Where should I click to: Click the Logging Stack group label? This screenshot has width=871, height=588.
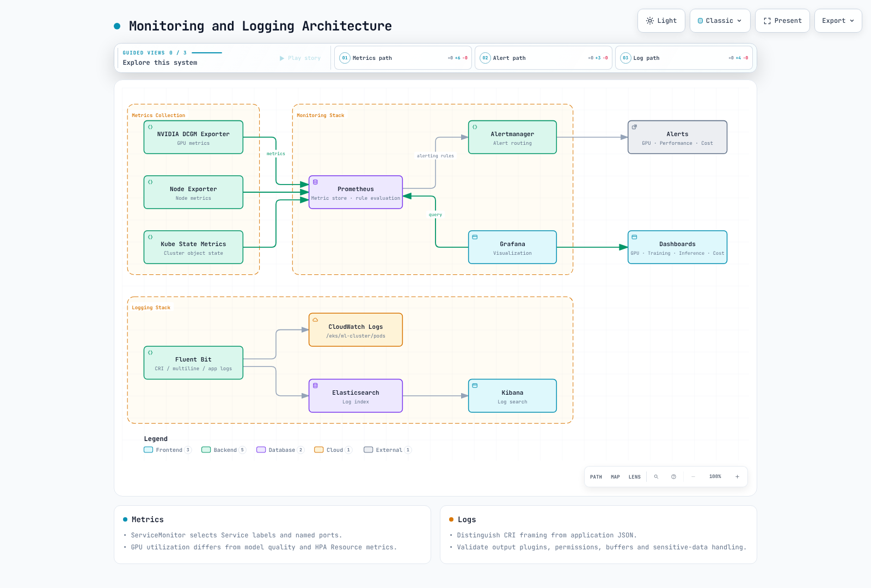pyautogui.click(x=151, y=308)
